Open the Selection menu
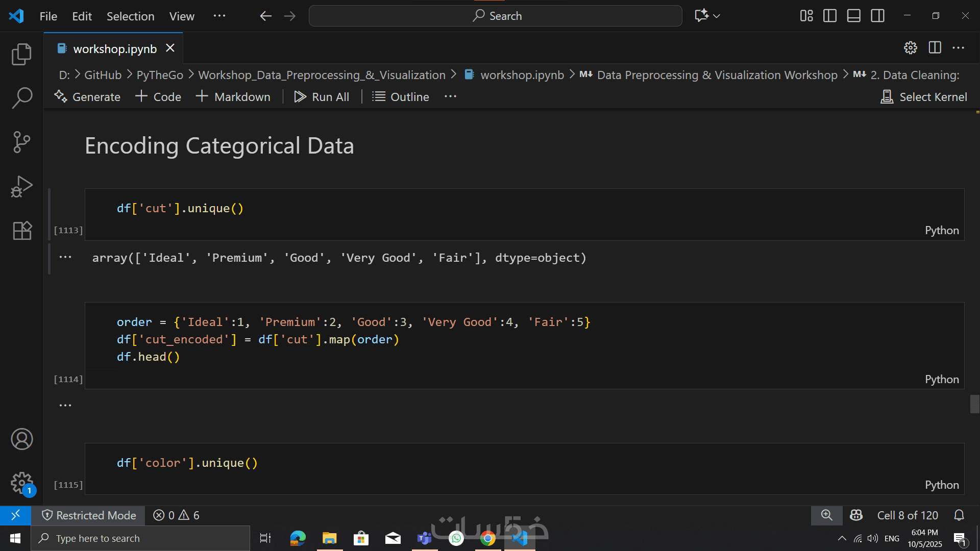The width and height of the screenshot is (980, 551). (x=130, y=16)
